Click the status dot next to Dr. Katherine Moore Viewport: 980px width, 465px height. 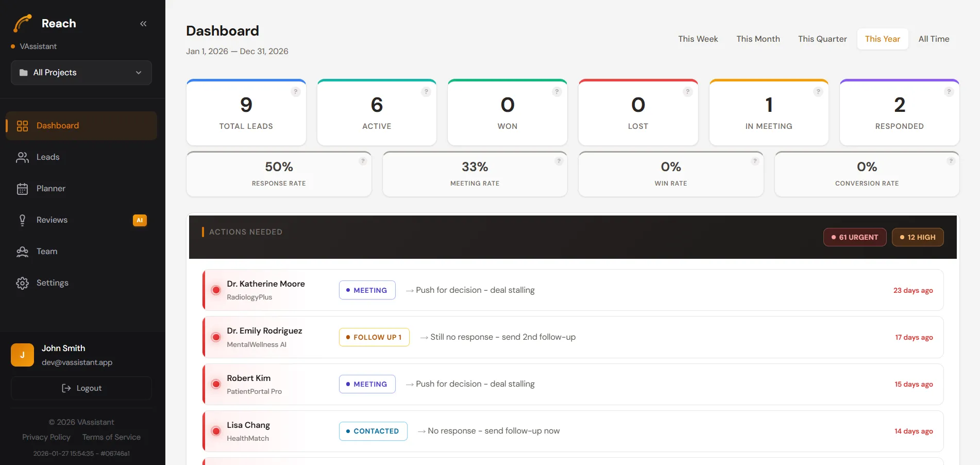pyautogui.click(x=216, y=290)
